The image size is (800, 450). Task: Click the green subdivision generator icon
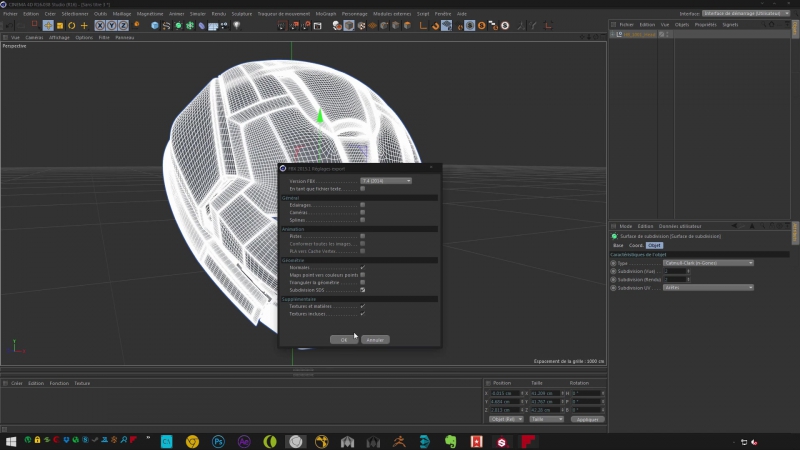178,26
